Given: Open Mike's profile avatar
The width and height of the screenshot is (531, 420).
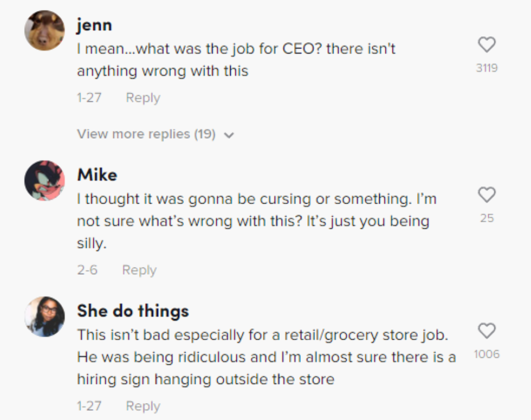Looking at the screenshot, I should point(44,180).
